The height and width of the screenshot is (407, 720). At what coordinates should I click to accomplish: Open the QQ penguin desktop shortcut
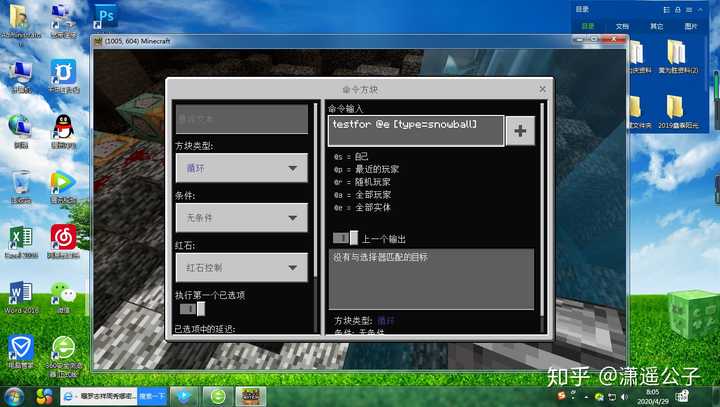tap(63, 131)
